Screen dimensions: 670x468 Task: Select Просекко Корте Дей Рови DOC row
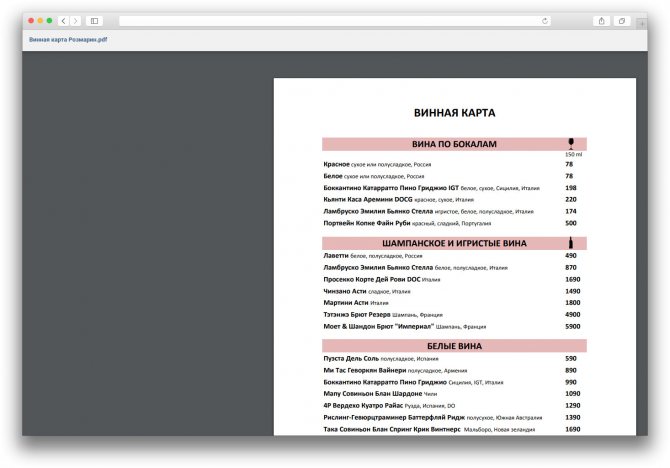(454, 280)
